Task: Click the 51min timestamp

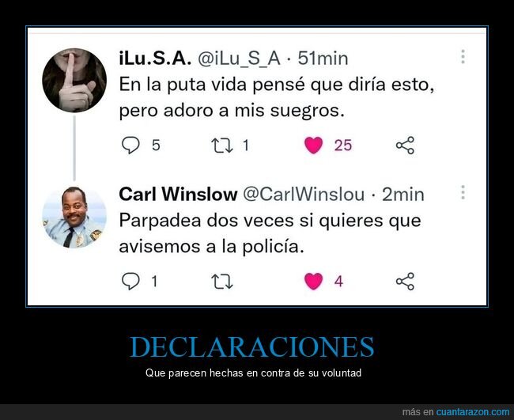Action: tap(323, 59)
